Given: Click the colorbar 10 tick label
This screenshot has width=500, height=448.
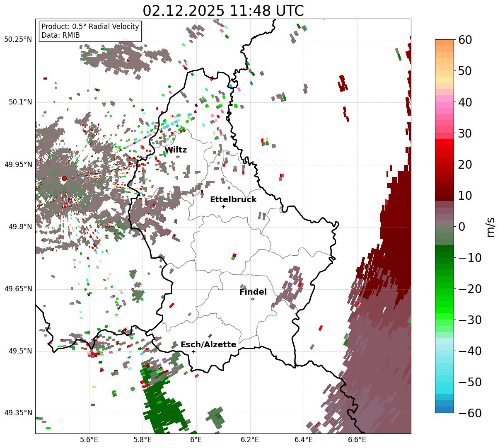Looking at the screenshot, I should coord(464,196).
